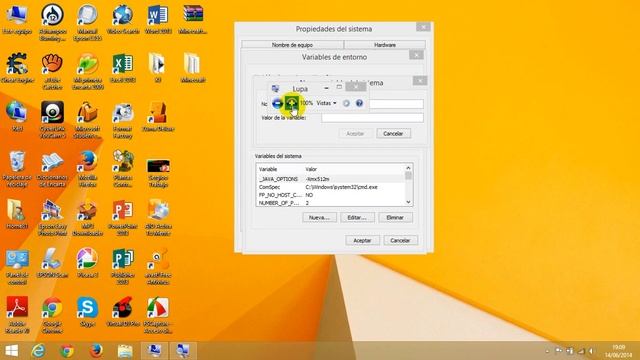Select the NUMBER_OF_P... variable row

tap(331, 202)
